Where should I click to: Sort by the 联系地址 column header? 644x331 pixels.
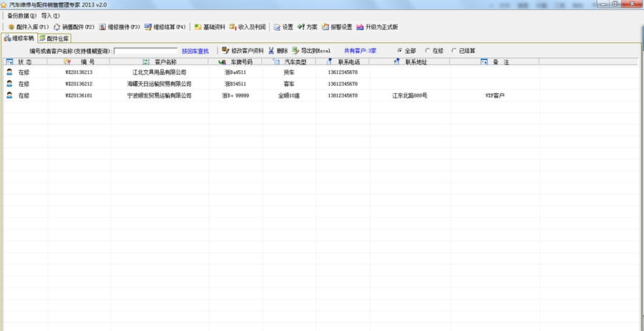[409, 62]
